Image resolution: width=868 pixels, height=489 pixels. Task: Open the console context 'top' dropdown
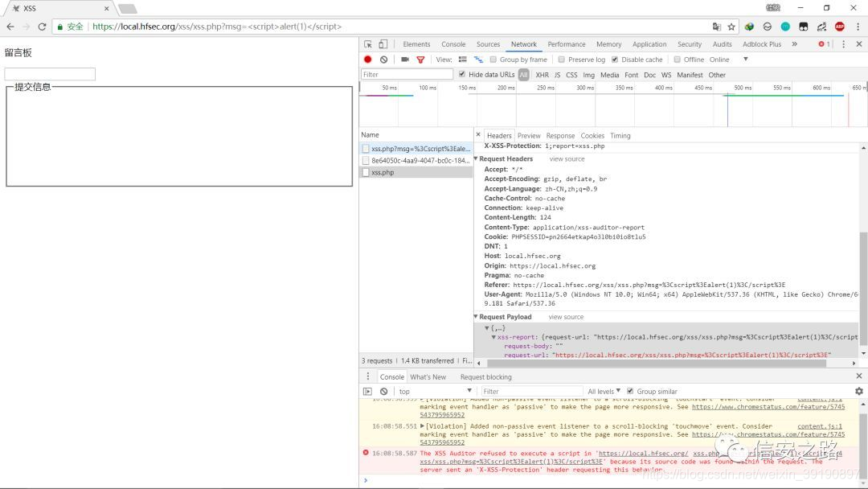tap(435, 391)
